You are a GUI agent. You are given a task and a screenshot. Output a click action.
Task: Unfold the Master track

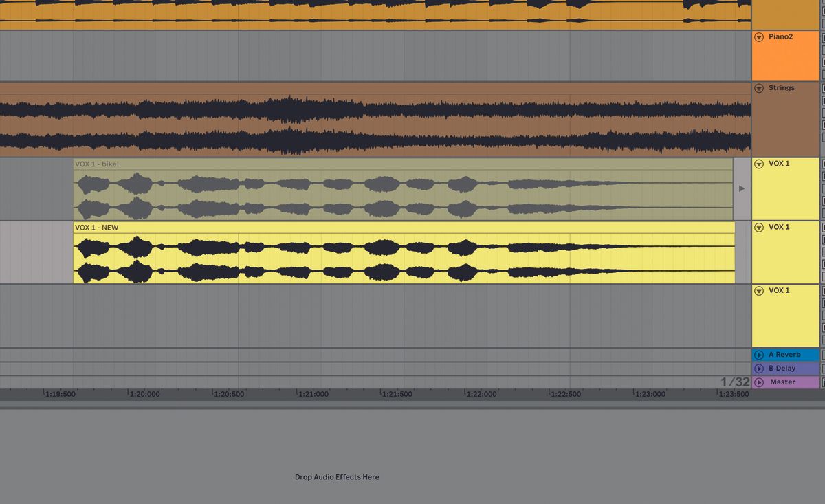[x=759, y=382]
